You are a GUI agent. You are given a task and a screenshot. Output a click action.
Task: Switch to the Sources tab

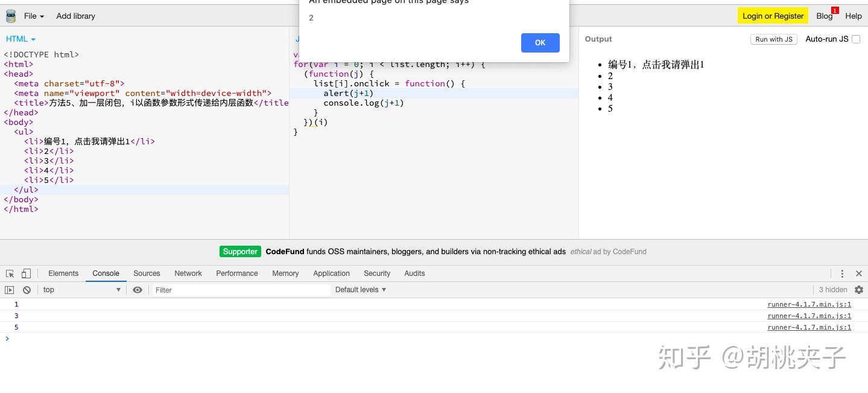(x=147, y=273)
